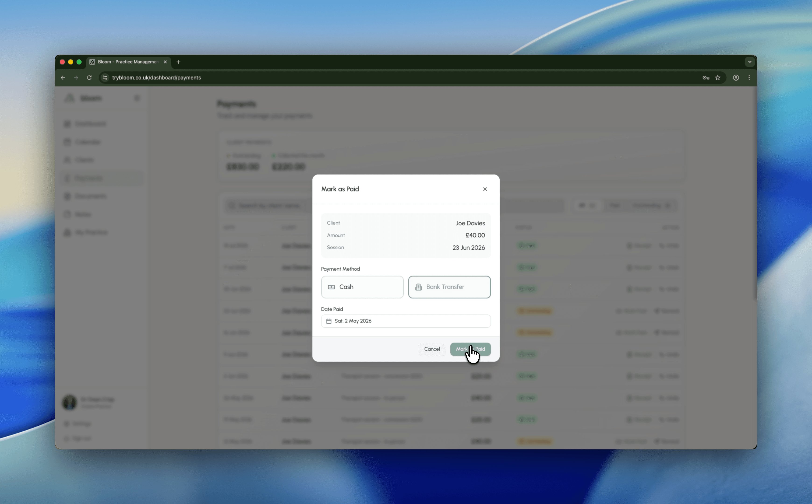This screenshot has height=504, width=812.
Task: Open the password key icon
Action: (x=706, y=78)
